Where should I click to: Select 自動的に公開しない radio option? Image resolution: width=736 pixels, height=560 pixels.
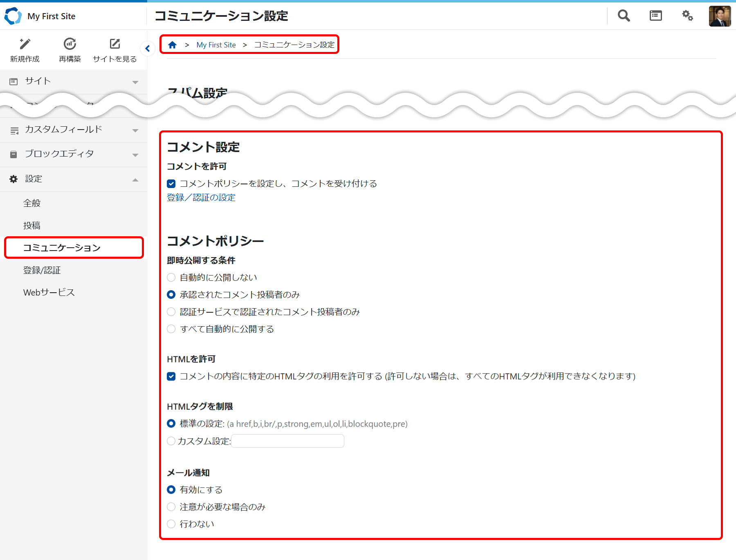[171, 277]
